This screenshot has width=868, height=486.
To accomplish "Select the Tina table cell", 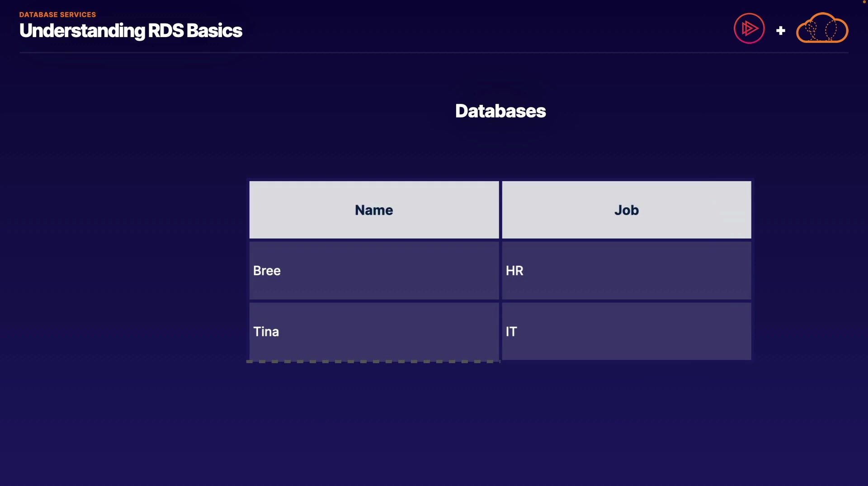I will [x=374, y=332].
